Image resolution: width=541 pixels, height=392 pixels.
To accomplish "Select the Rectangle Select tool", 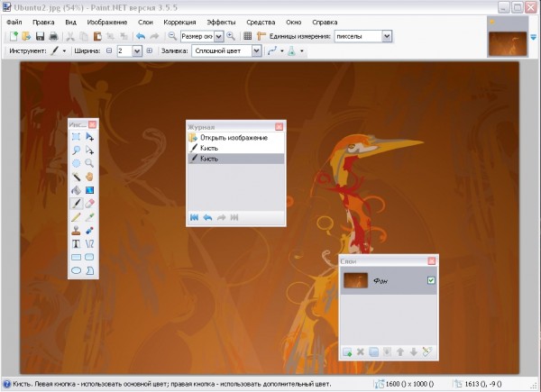I will coord(76,137).
